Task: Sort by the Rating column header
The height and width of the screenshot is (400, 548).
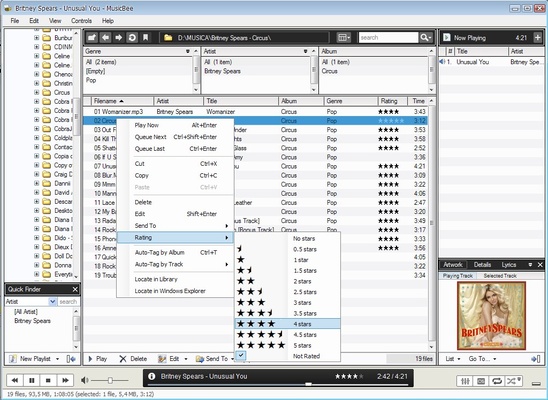Action: [392, 101]
